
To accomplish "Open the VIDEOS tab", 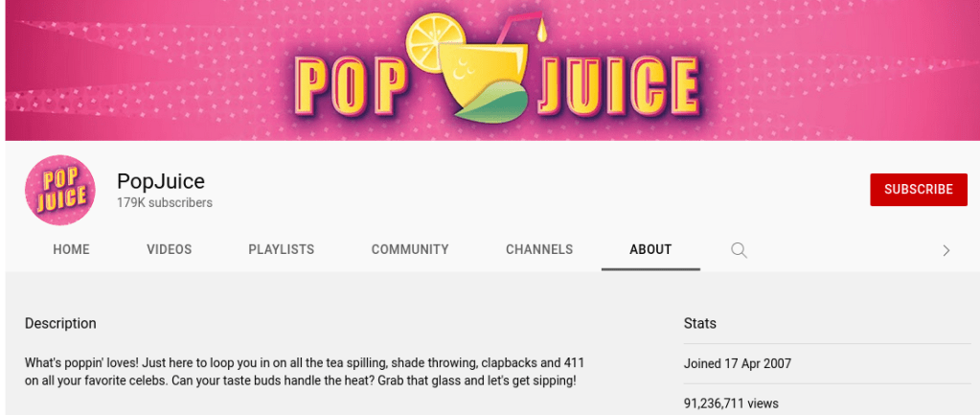I will 170,250.
